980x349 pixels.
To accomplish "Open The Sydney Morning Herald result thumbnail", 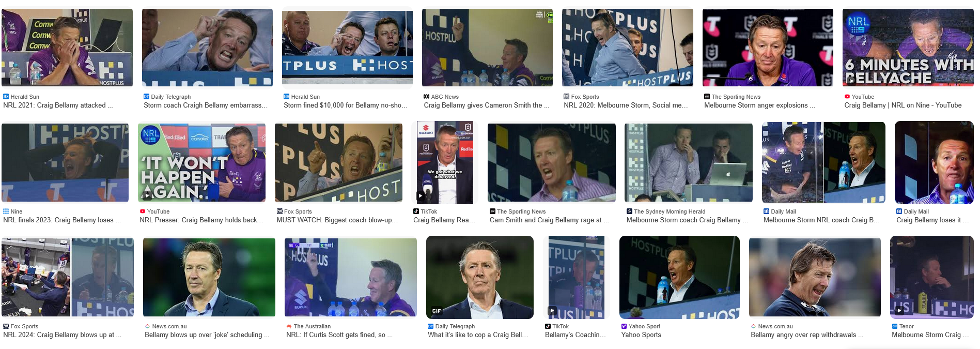I will tap(688, 162).
